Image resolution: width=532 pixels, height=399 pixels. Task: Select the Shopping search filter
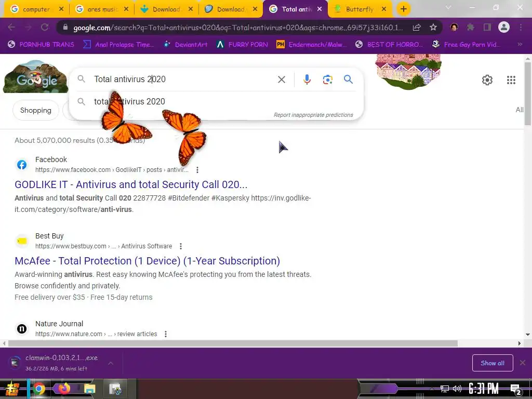(36, 110)
